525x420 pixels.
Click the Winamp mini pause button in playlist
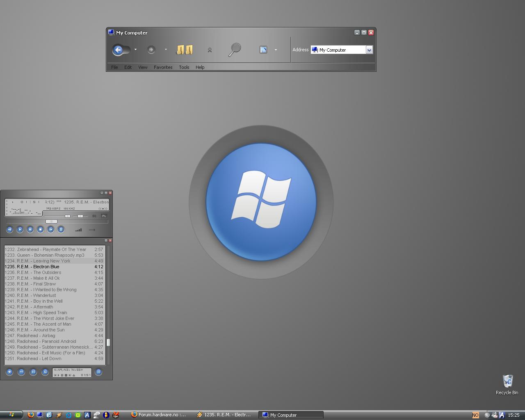click(62, 375)
